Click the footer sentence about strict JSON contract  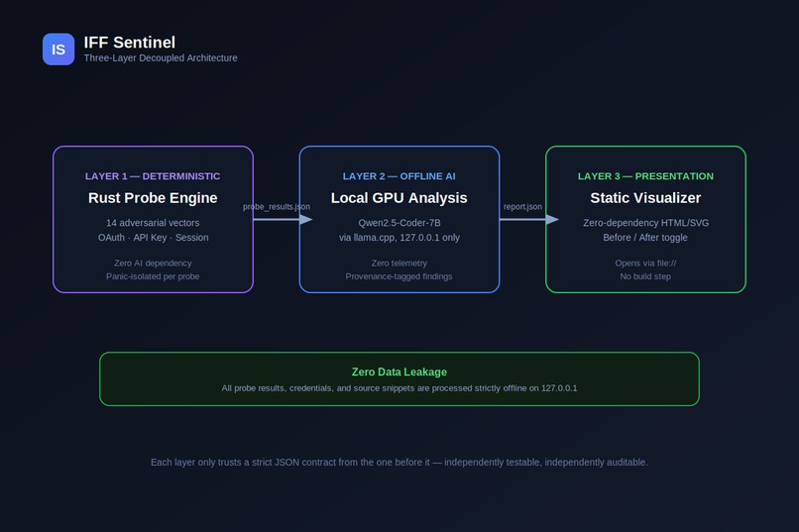(x=399, y=463)
